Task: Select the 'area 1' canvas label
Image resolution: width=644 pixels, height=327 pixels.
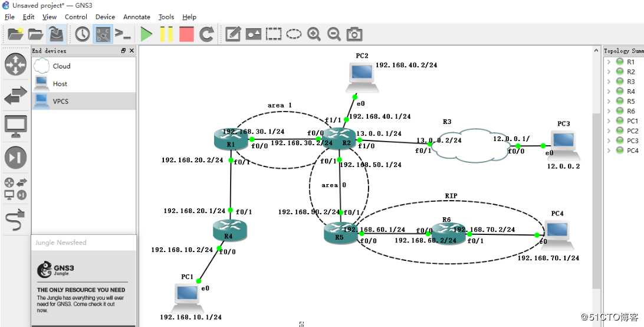Action: [x=280, y=105]
